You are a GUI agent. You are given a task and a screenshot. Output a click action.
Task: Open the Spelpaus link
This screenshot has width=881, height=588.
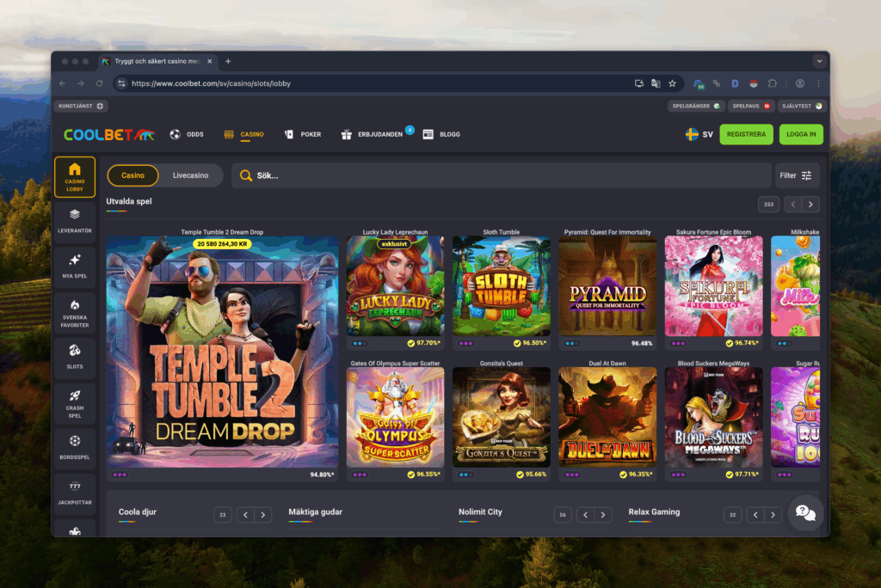[x=750, y=106]
